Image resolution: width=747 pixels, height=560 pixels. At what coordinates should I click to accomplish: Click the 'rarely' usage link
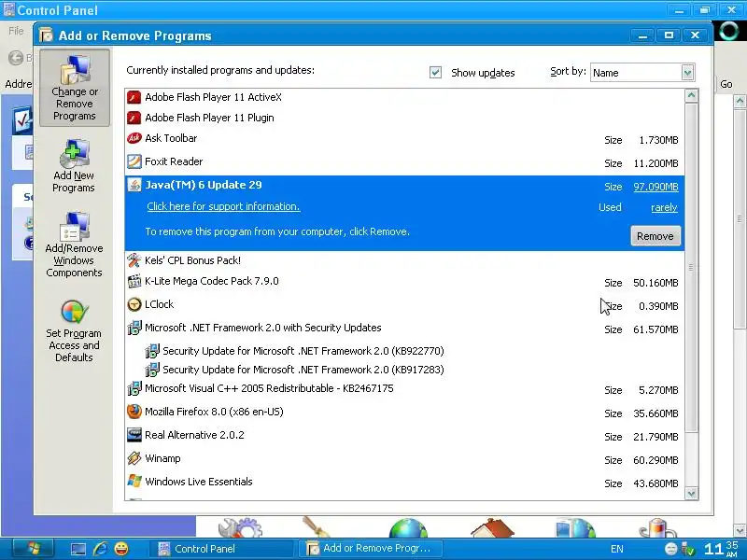pyautogui.click(x=664, y=207)
